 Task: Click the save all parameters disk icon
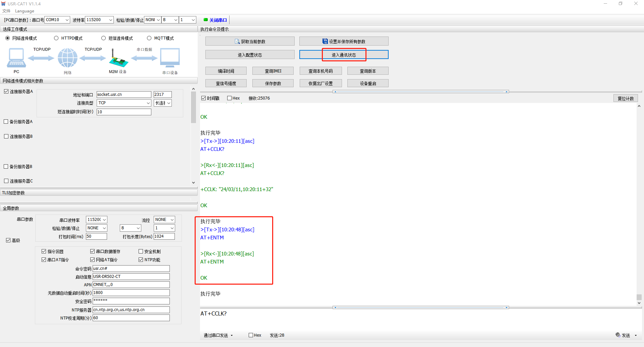[325, 41]
